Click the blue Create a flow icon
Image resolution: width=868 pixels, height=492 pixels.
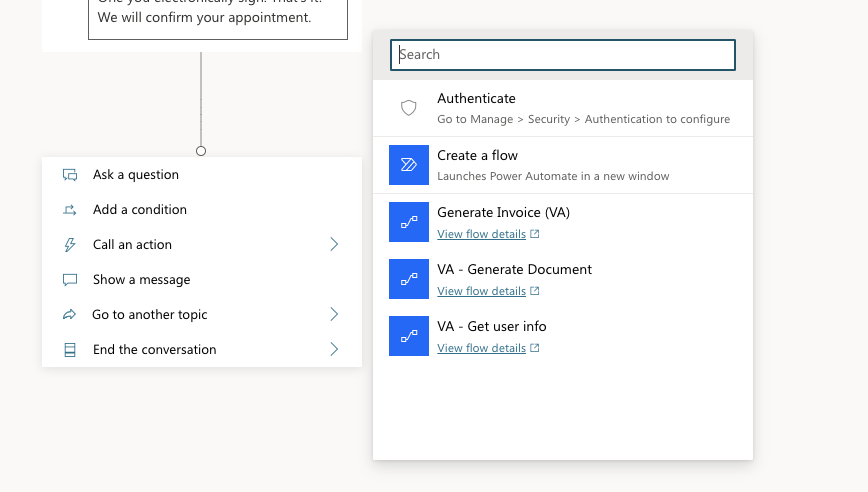click(408, 165)
